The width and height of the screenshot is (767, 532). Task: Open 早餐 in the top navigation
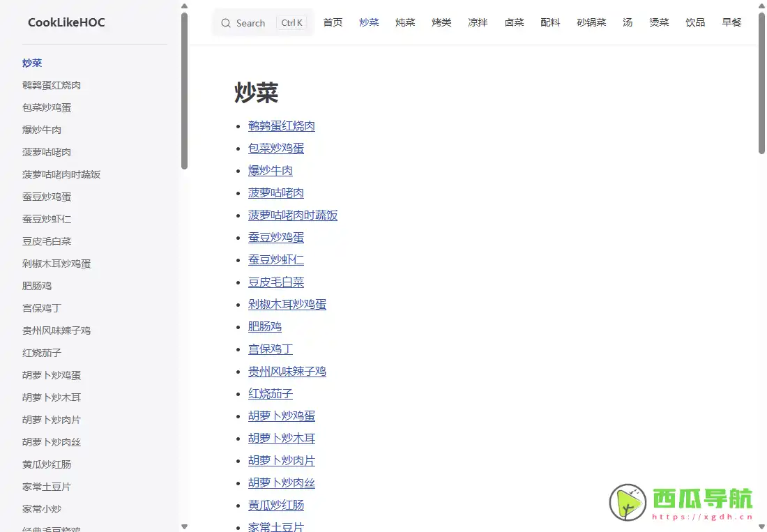tap(731, 22)
